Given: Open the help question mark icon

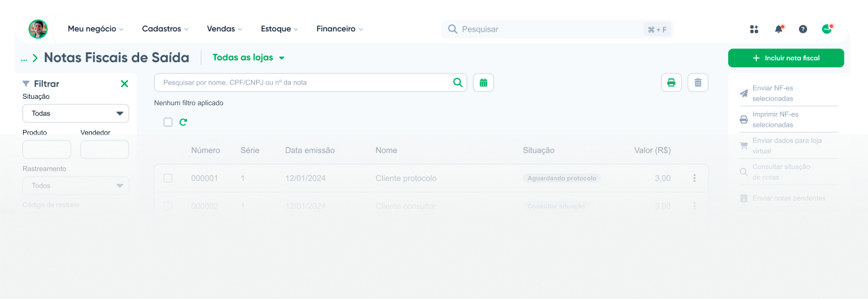Looking at the screenshot, I should pos(803,29).
